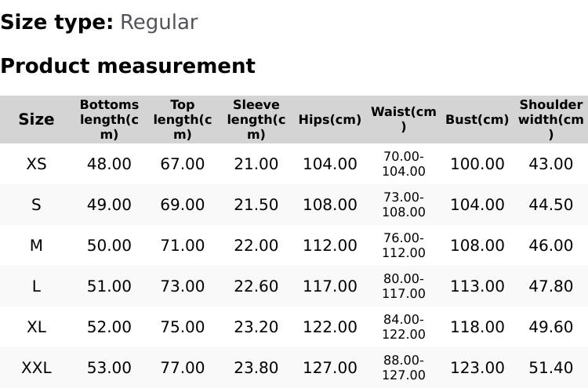588x388 pixels.
Task: Click the L size row label
Action: [36, 286]
